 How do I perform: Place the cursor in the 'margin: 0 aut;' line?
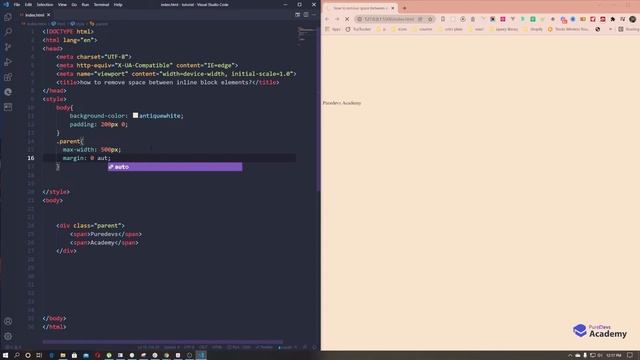(87, 158)
